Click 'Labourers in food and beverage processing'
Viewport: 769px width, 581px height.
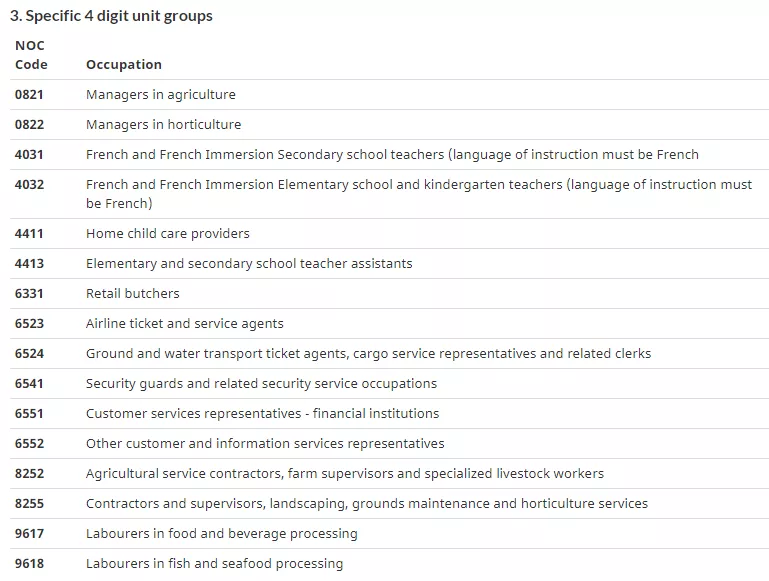pyautogui.click(x=221, y=533)
